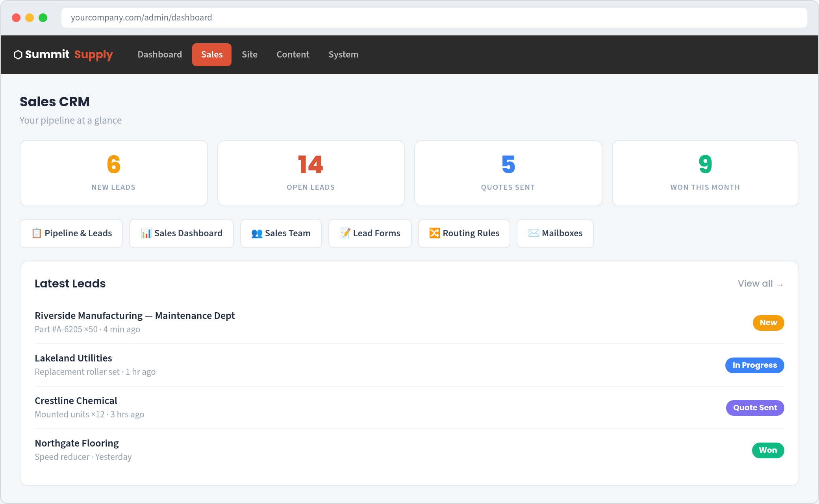819x504 pixels.
Task: Click the purple Quote Sent status badge
Action: pyautogui.click(x=755, y=408)
